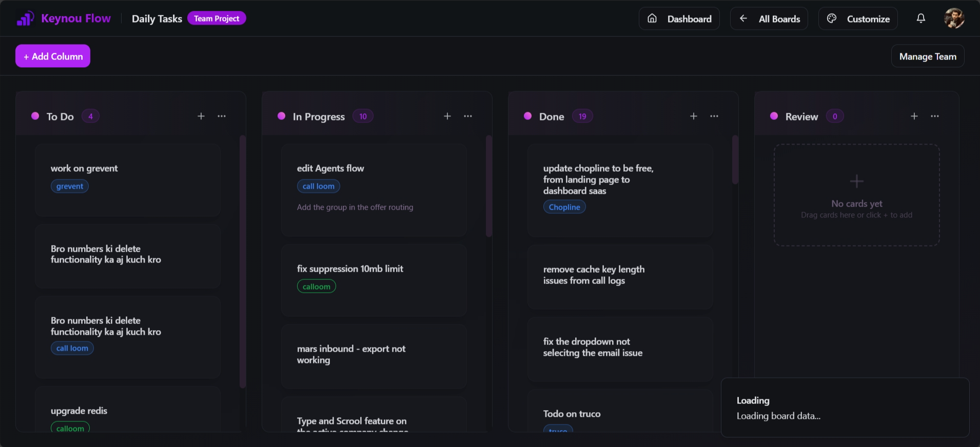980x447 pixels.
Task: Click the In Progress column scrollbar
Action: (489, 186)
